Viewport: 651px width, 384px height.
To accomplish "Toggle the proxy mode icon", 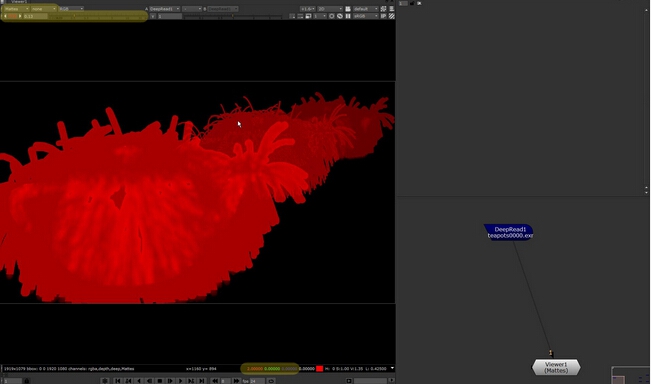I will 308,16.
